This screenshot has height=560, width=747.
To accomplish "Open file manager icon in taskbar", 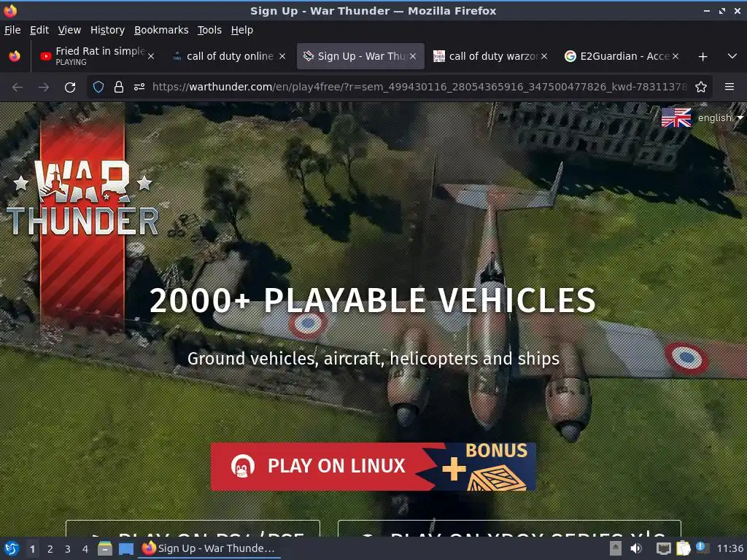I will 105,548.
